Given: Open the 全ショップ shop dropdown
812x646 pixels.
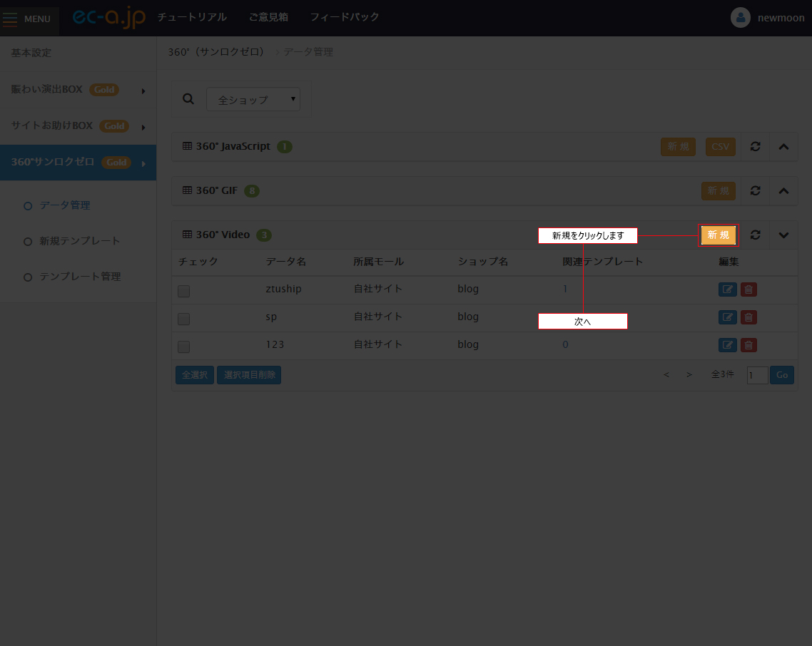Looking at the screenshot, I should click(x=253, y=99).
